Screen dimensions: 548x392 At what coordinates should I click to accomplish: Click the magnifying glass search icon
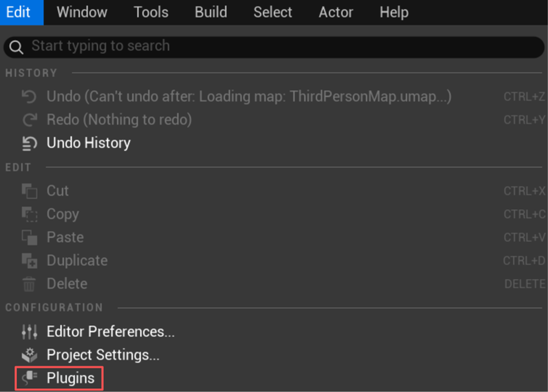click(x=16, y=47)
